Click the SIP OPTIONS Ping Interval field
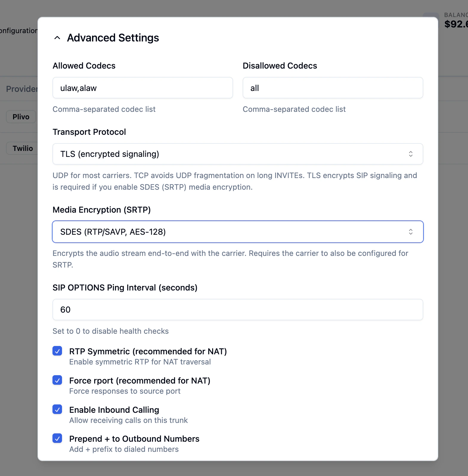 (238, 310)
